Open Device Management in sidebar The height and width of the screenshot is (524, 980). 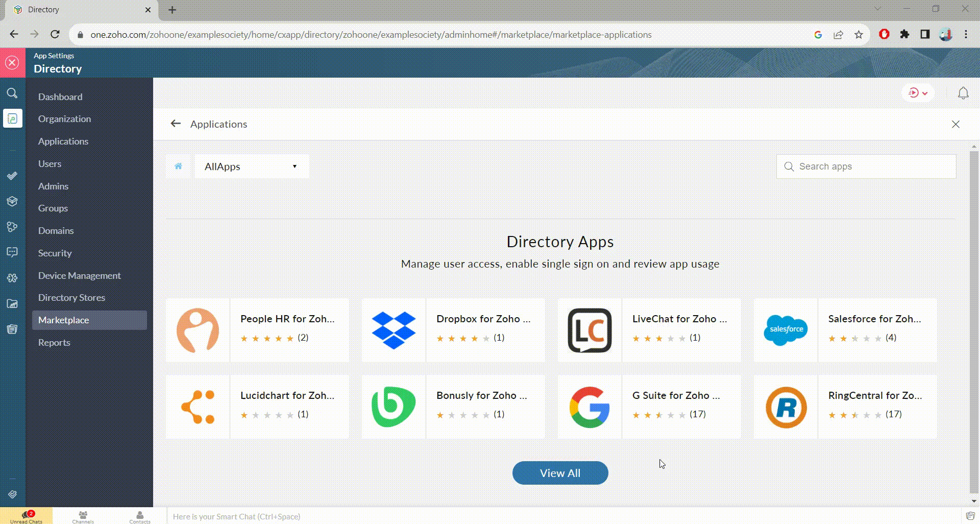[x=79, y=276]
